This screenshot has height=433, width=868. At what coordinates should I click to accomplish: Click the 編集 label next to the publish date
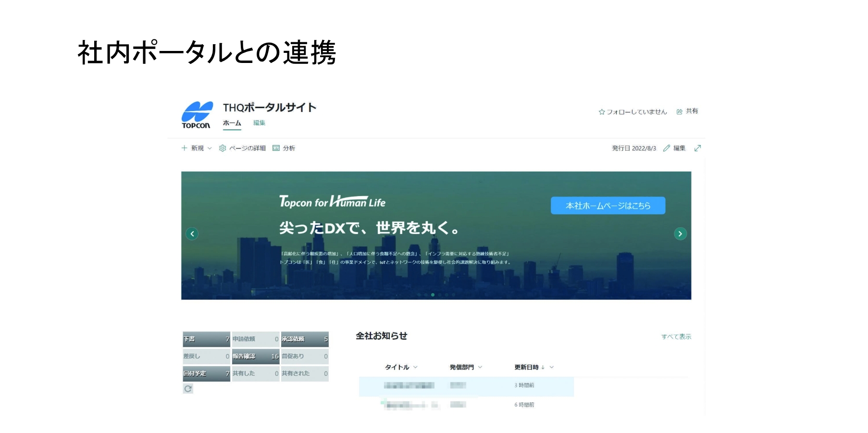(679, 148)
